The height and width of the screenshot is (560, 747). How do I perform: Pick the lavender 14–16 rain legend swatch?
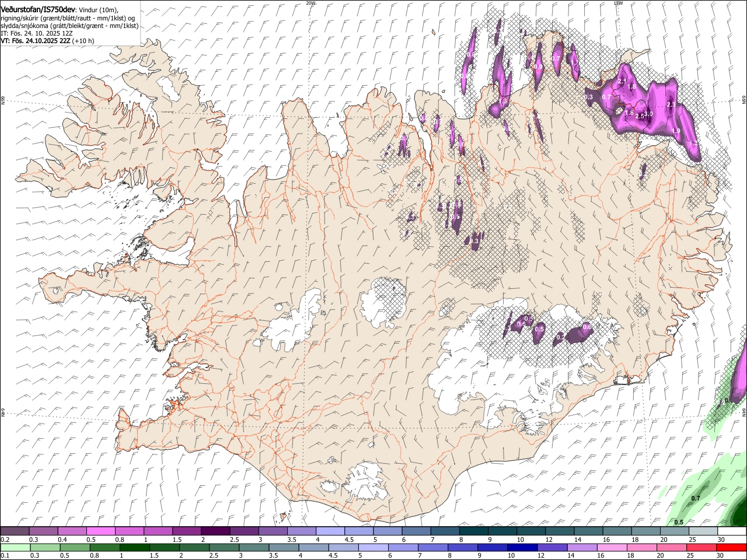click(581, 547)
